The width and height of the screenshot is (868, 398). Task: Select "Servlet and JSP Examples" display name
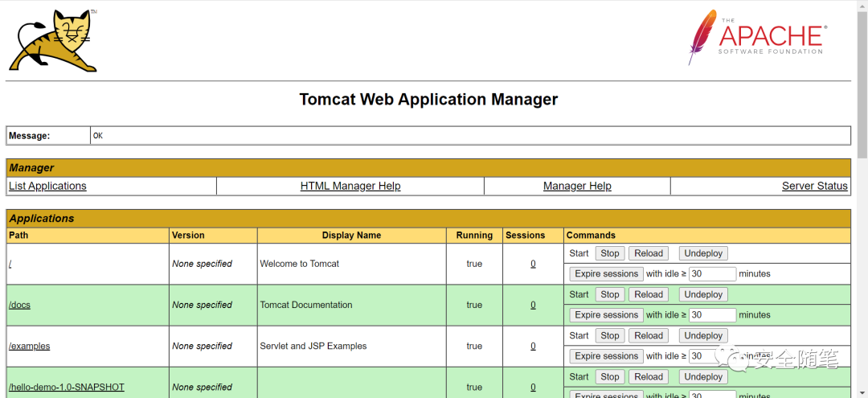point(313,346)
